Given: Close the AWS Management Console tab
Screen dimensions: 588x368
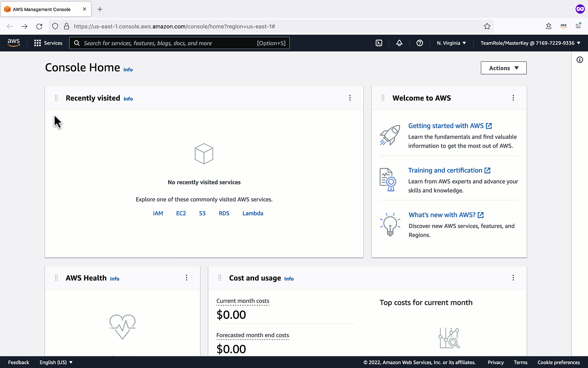Looking at the screenshot, I should pos(84,9).
